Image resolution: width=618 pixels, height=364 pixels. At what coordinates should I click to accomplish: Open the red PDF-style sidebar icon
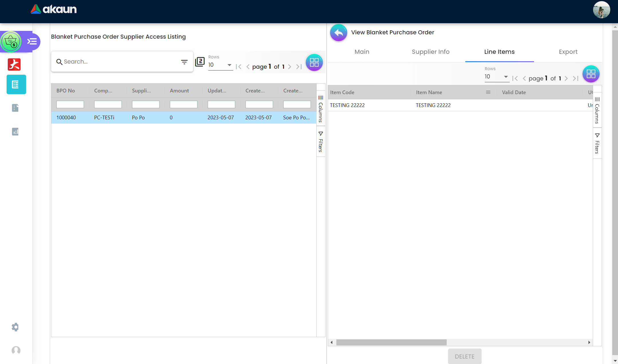(14, 64)
